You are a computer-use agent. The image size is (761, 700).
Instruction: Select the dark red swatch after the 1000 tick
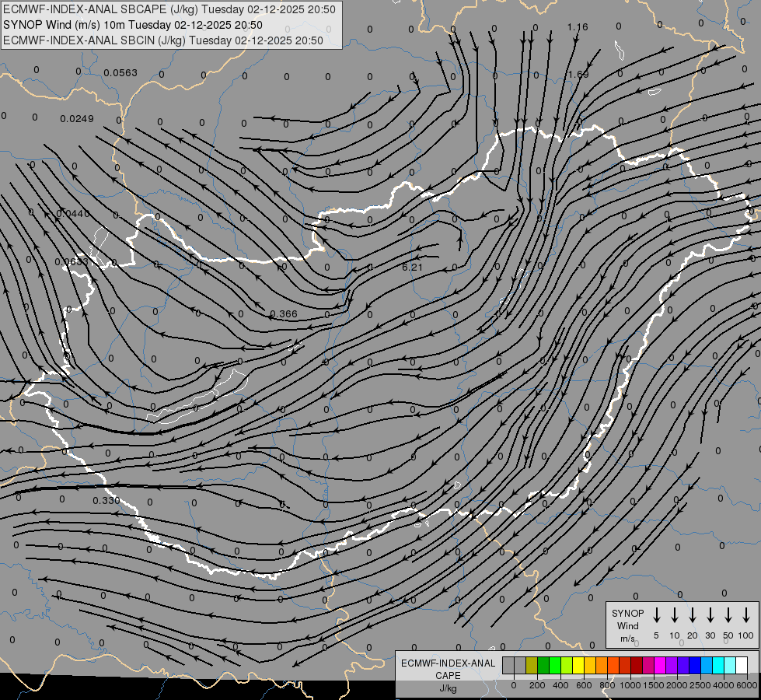point(637,666)
